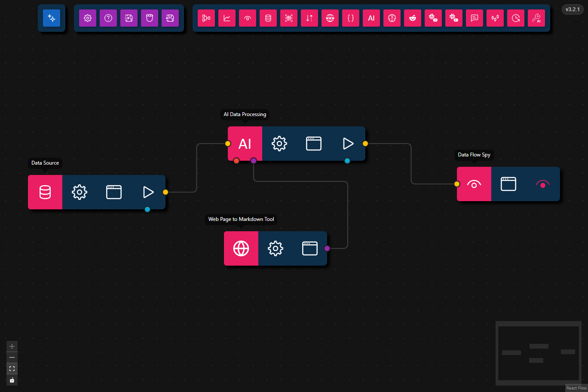Click the AI icon on AI Data Processing node
Viewport: 588px width, 392px height.
[x=245, y=144]
